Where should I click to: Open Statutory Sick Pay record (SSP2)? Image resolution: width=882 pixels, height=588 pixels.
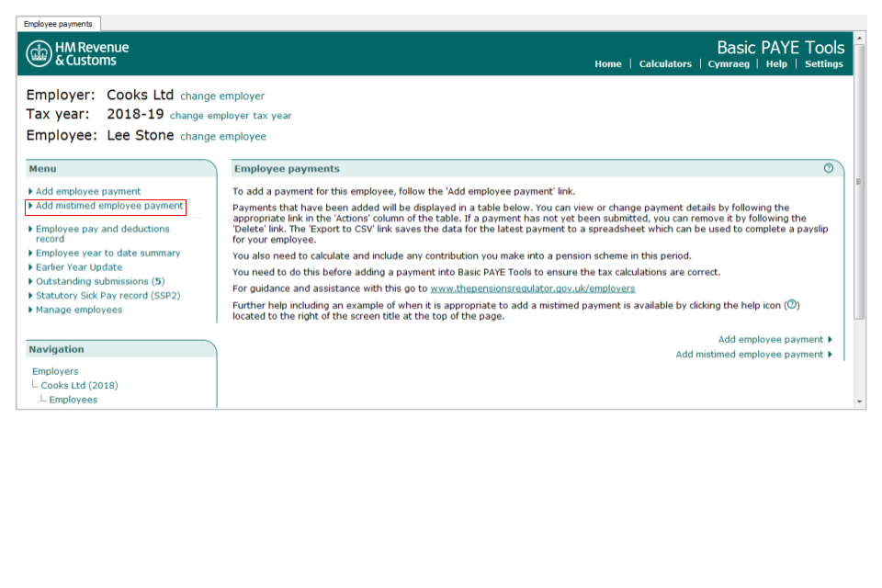pyautogui.click(x=108, y=296)
